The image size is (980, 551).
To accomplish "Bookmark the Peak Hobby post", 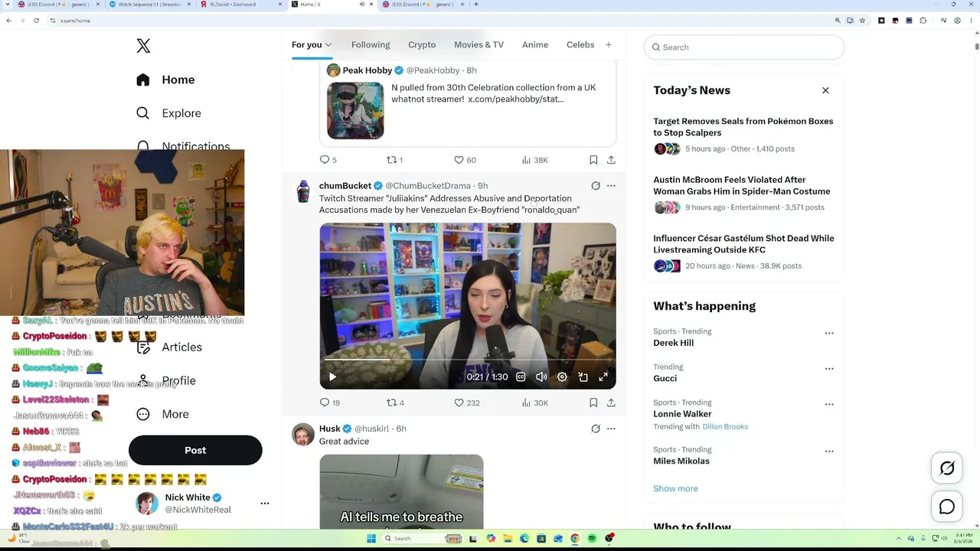I will (x=593, y=160).
